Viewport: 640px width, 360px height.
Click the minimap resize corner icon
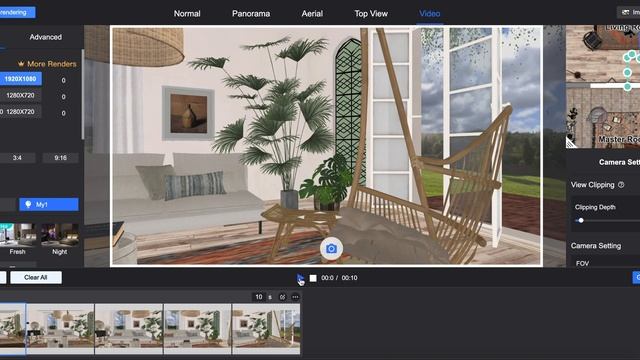(572, 142)
